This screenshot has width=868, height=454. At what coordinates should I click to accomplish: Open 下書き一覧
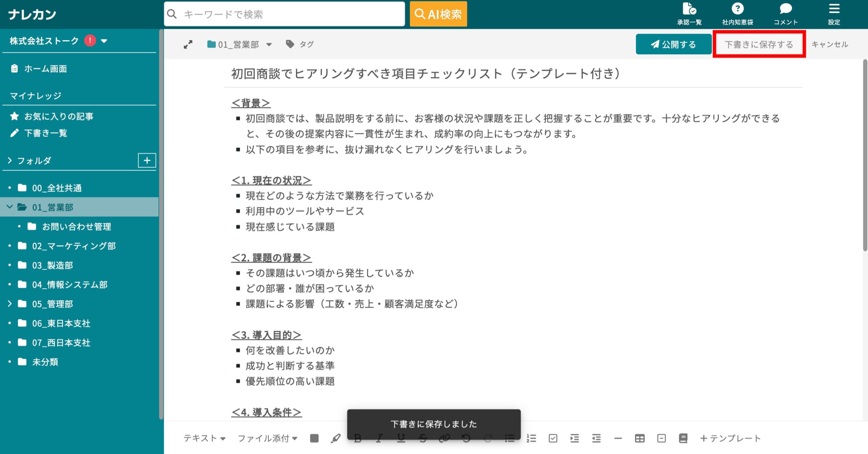46,133
